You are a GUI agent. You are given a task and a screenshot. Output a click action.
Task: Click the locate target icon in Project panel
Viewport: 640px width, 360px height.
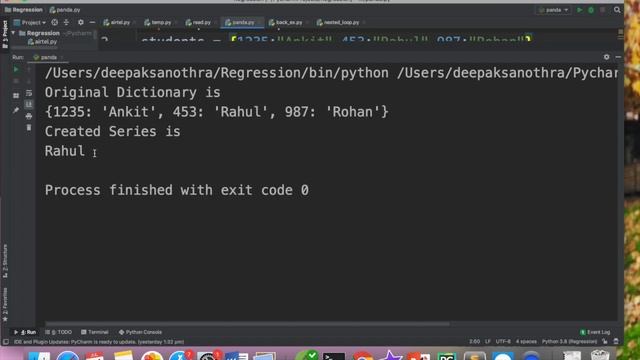pyautogui.click(x=54, y=22)
